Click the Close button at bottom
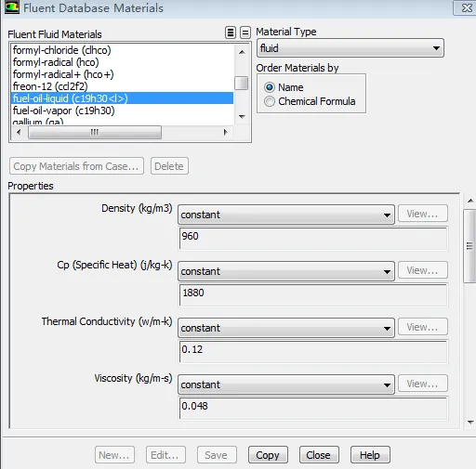Viewport: 476px width, 469px height. click(319, 455)
